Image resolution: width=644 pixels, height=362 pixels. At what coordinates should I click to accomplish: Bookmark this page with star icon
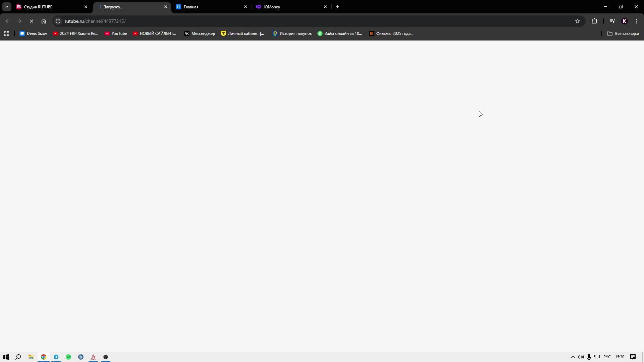pyautogui.click(x=577, y=21)
